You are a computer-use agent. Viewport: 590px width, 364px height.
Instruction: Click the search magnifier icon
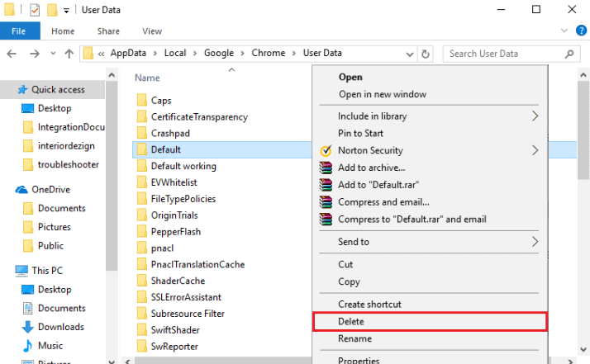click(569, 54)
